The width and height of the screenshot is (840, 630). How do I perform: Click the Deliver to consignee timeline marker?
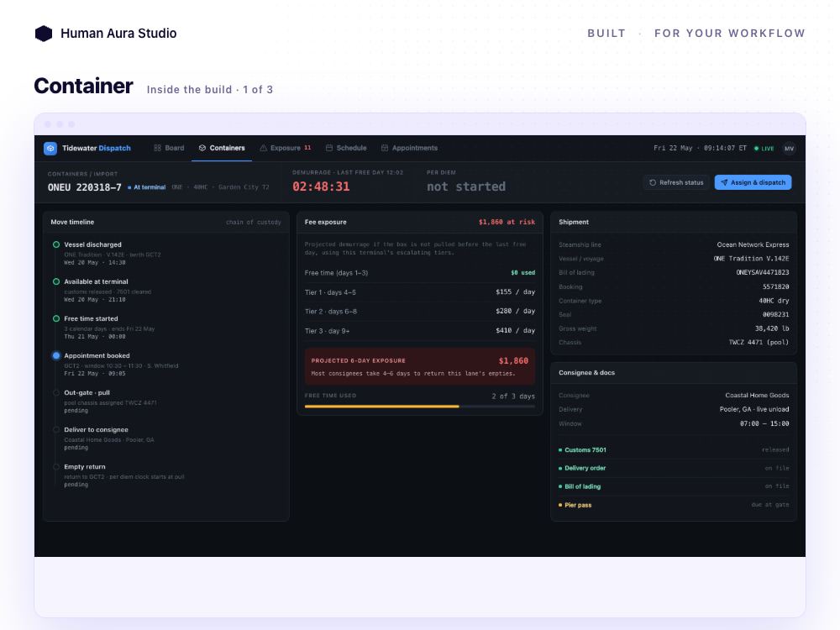point(56,429)
